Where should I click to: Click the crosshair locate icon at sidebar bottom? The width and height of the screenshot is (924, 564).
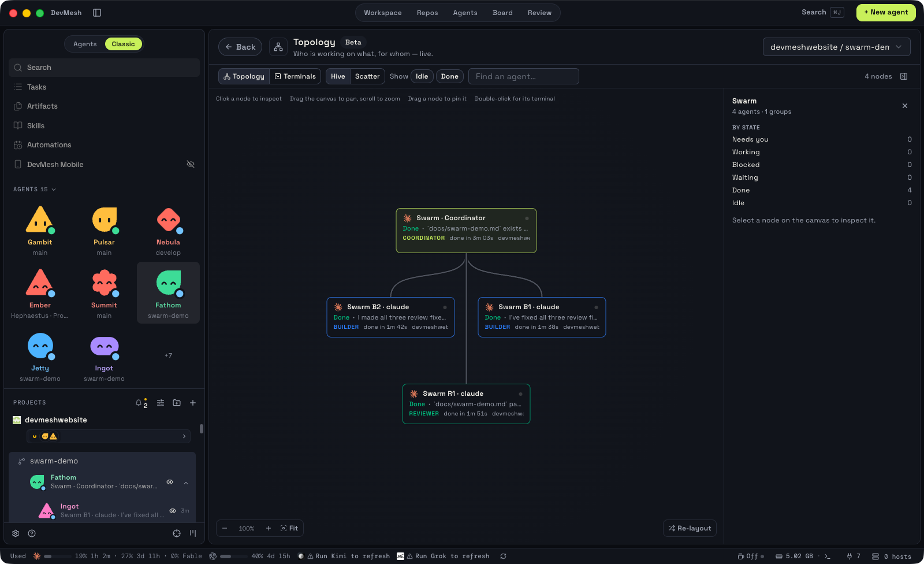click(x=177, y=533)
